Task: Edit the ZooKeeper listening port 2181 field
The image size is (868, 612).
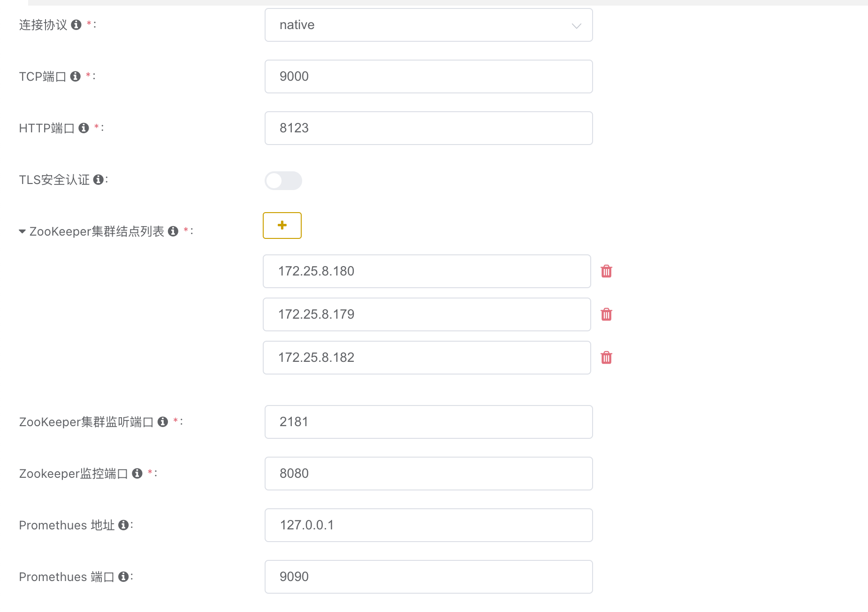Action: coord(428,422)
